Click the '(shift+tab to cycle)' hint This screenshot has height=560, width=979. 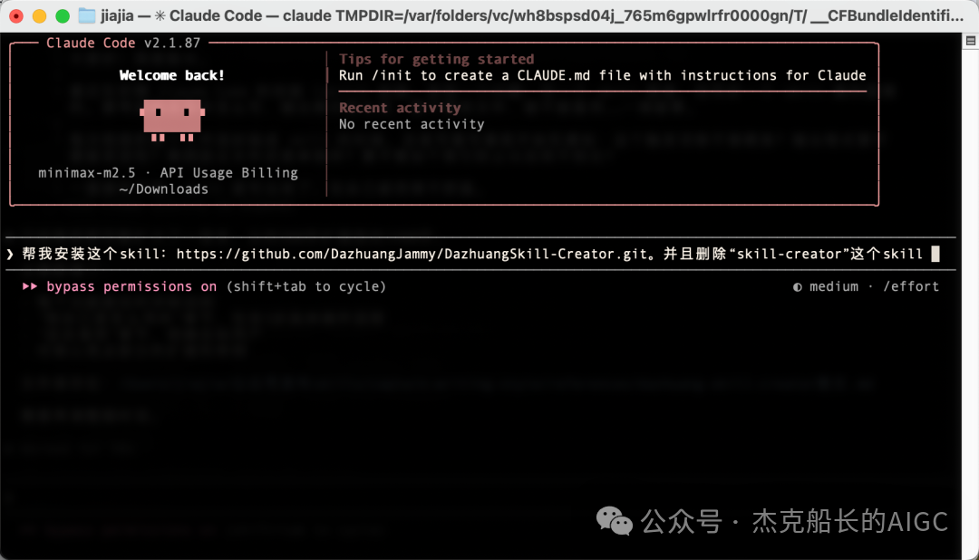click(306, 286)
